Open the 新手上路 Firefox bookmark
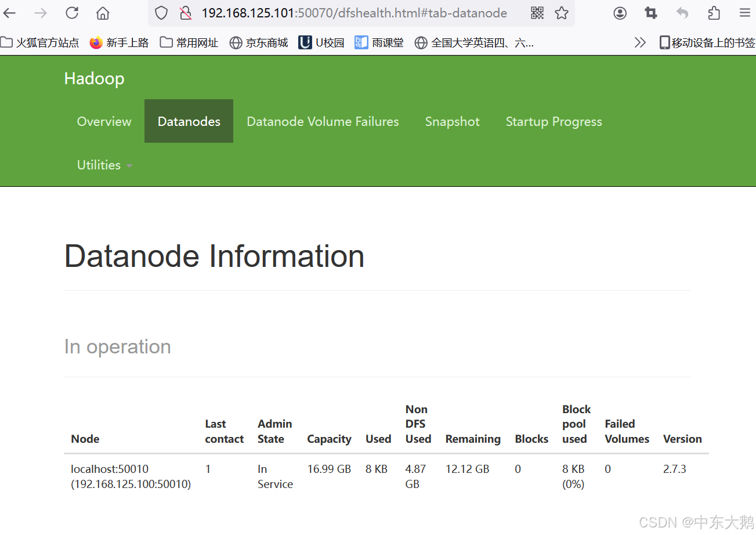Image resolution: width=756 pixels, height=535 pixels. click(120, 42)
